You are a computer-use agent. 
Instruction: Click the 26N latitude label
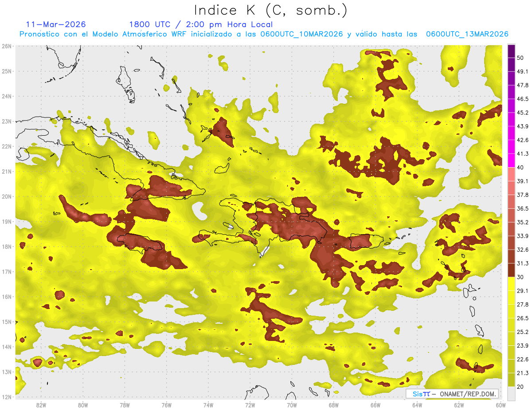pos(7,46)
